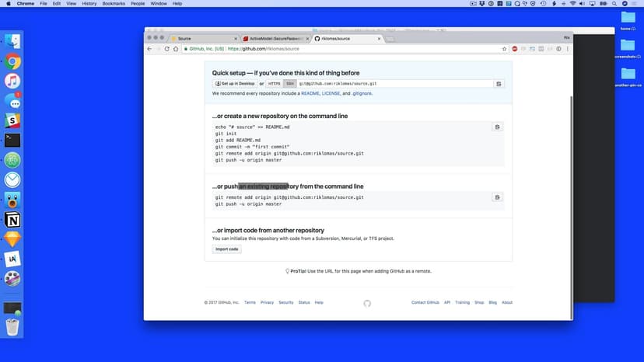This screenshot has width=644, height=362.
Task: Open the Terminal app in the dock
Action: [x=12, y=140]
